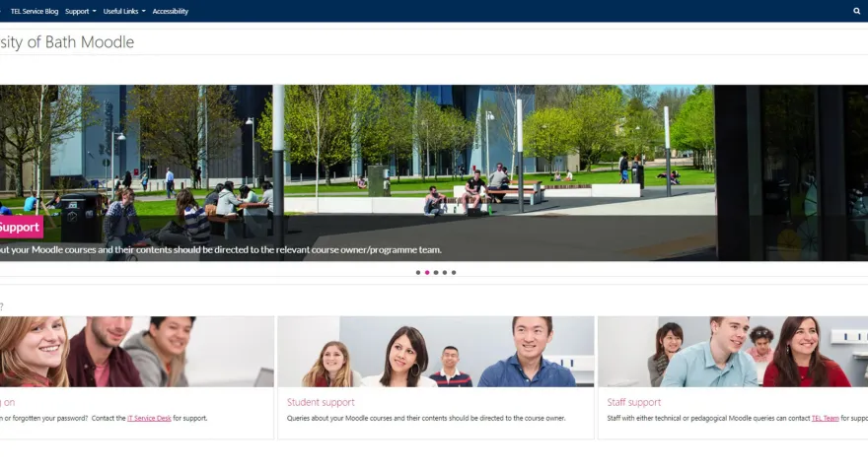This screenshot has width=868, height=473.
Task: Open the Staff support heading
Action: [x=634, y=402]
